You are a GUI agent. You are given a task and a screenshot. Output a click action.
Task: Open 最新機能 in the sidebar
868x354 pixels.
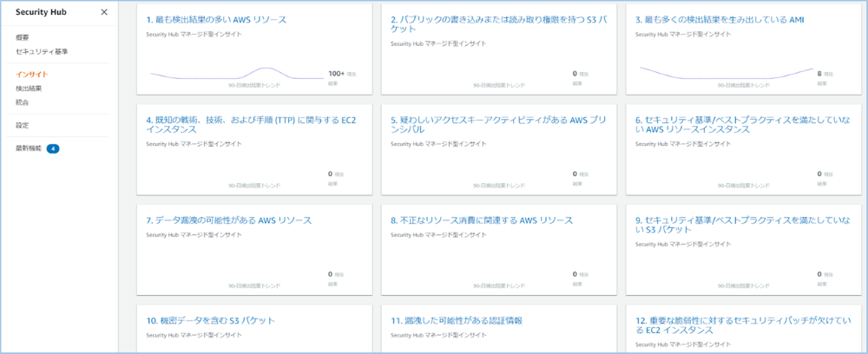click(x=29, y=148)
